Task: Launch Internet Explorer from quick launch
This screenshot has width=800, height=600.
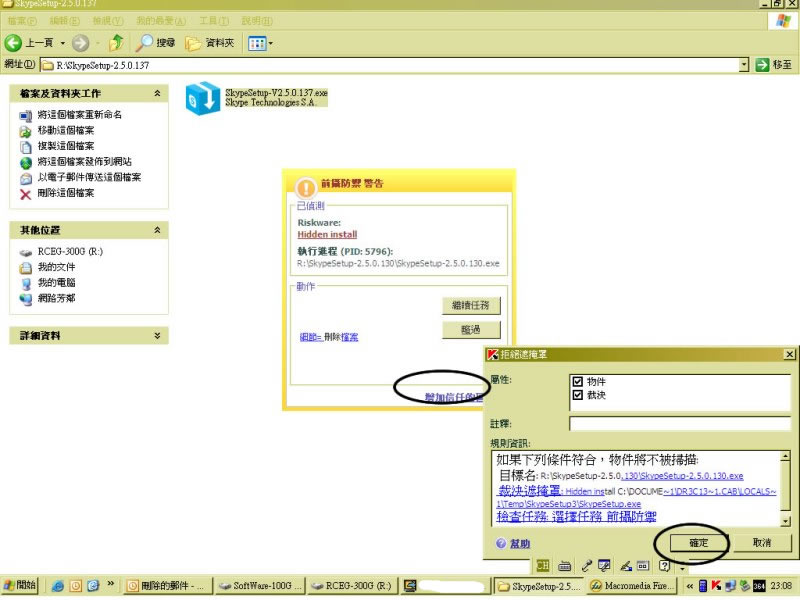Action: click(x=58, y=586)
